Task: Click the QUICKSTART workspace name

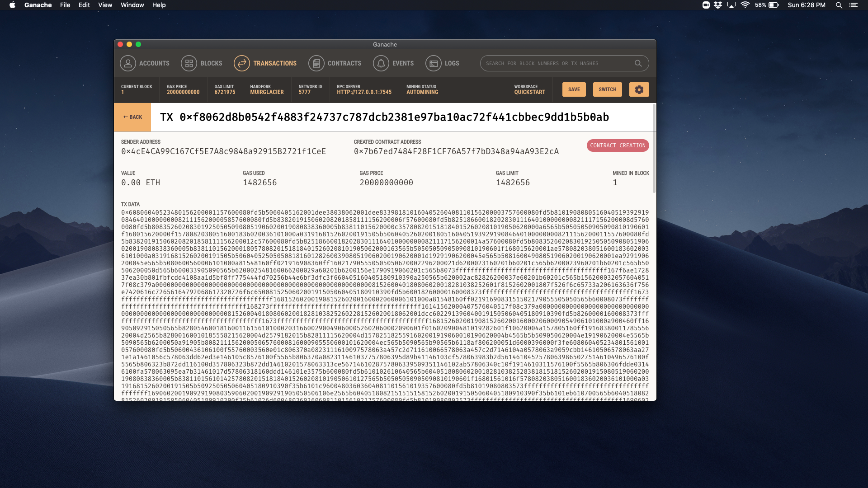Action: pyautogui.click(x=529, y=92)
